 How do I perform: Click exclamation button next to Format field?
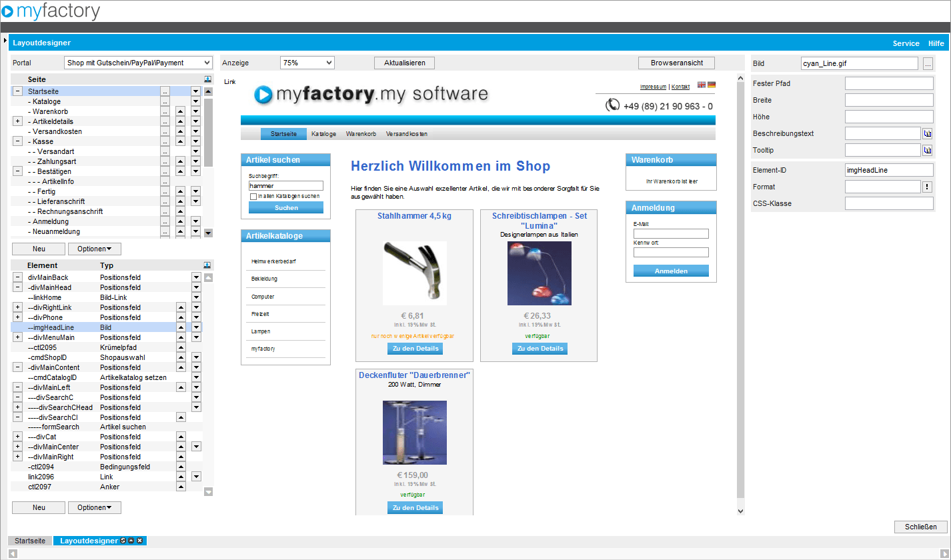[x=928, y=187]
